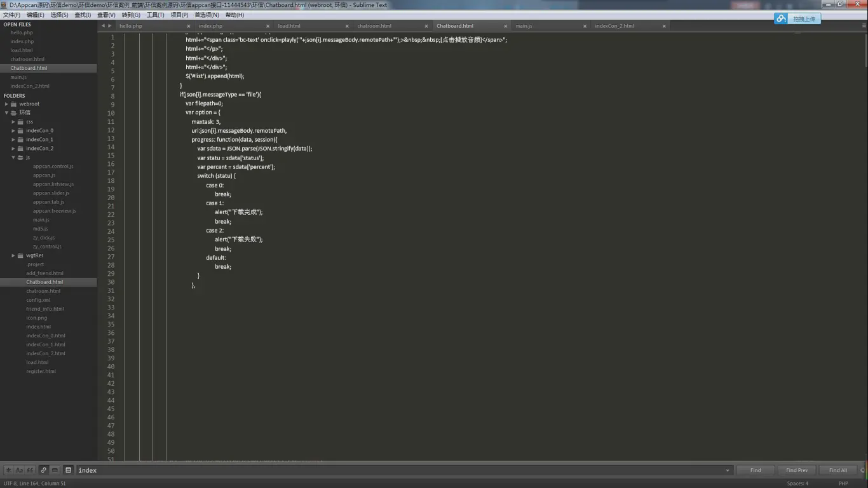Click the in-selection search icon

55,470
